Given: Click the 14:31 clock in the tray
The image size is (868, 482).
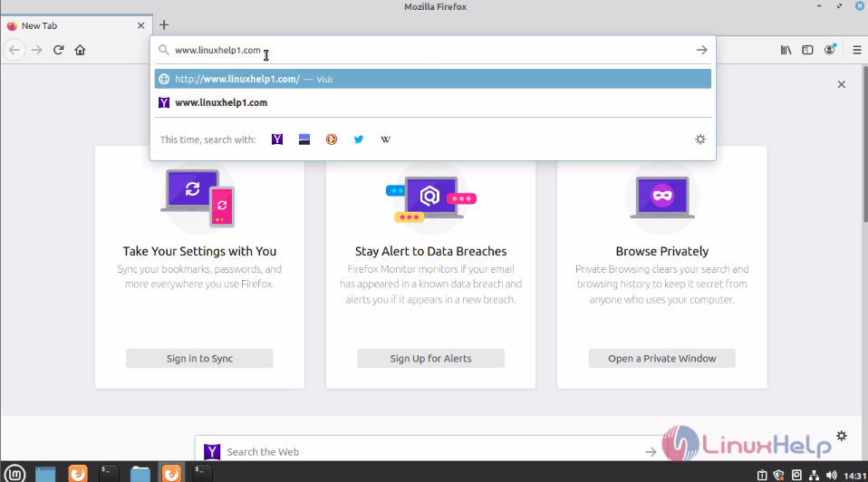Looking at the screenshot, I should (855, 476).
